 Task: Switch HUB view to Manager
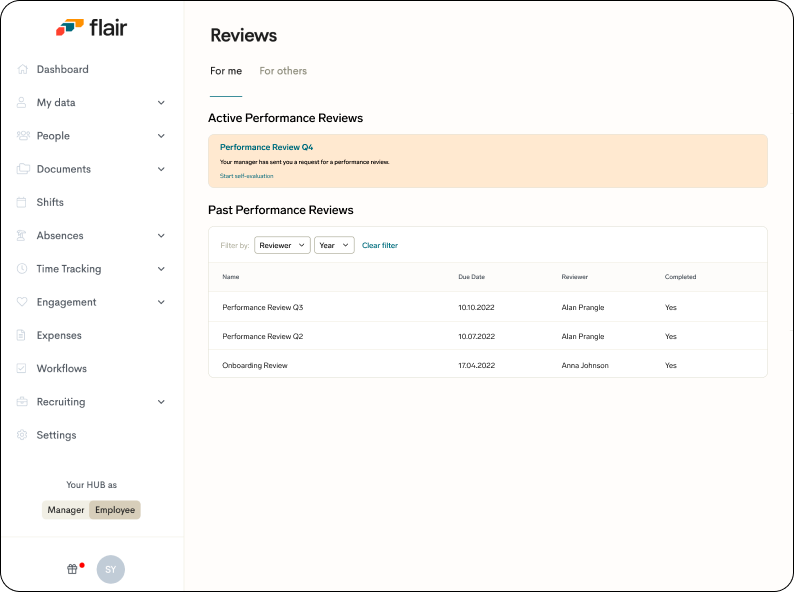point(66,510)
